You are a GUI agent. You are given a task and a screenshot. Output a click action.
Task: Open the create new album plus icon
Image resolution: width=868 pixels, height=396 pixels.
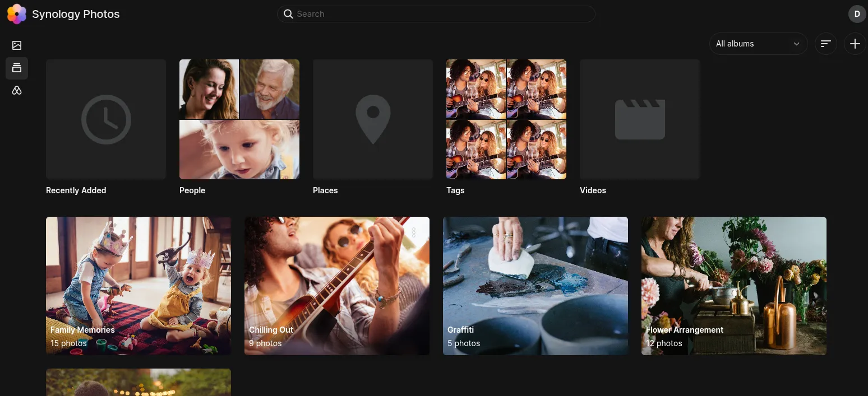pos(855,44)
